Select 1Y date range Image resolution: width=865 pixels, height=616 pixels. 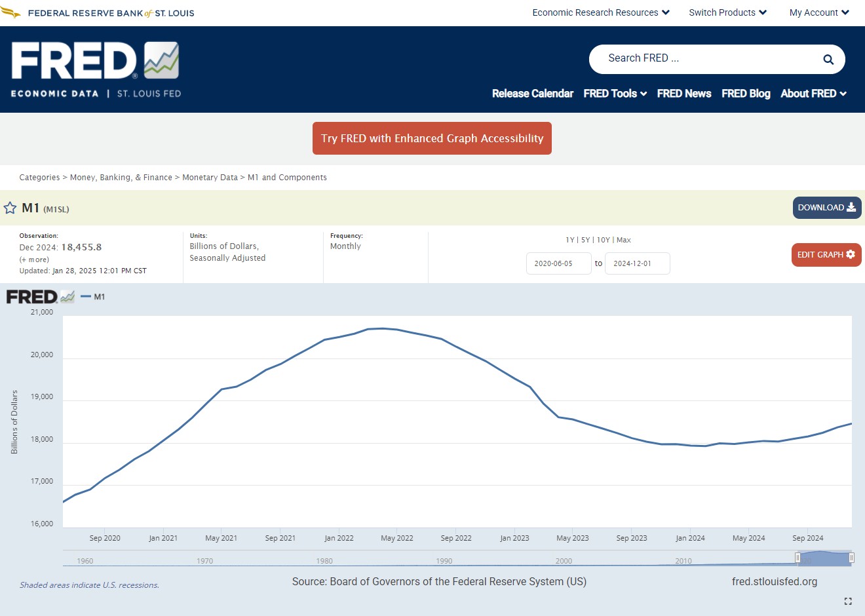click(570, 240)
